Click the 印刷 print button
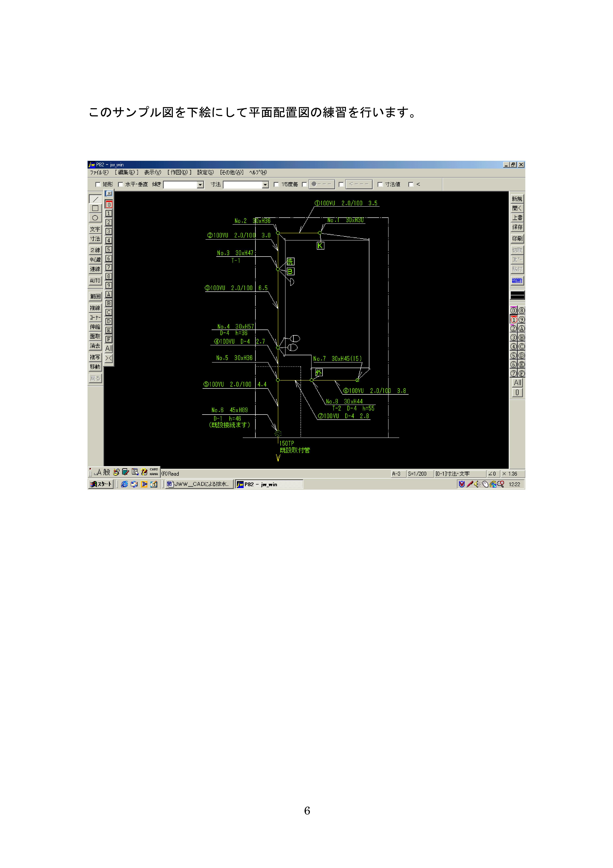The width and height of the screenshot is (613, 868). [517, 238]
